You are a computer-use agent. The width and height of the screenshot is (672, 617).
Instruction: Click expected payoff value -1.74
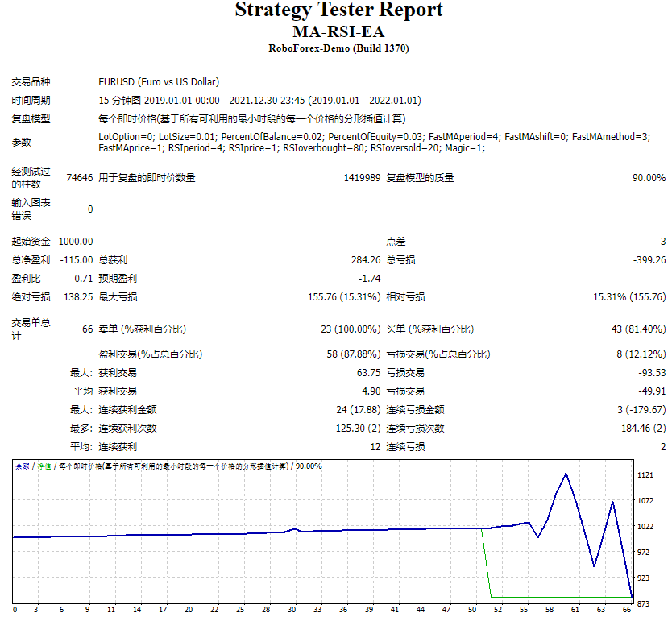(370, 279)
